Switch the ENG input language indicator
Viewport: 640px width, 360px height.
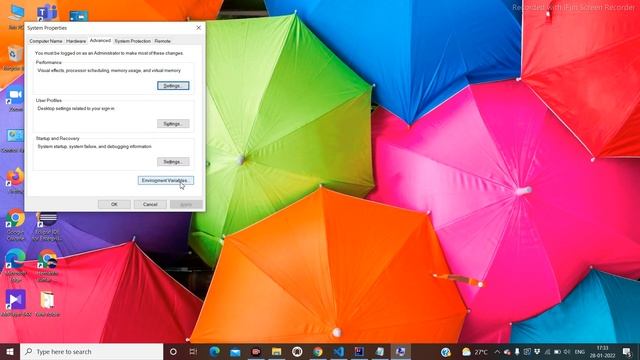click(x=580, y=351)
